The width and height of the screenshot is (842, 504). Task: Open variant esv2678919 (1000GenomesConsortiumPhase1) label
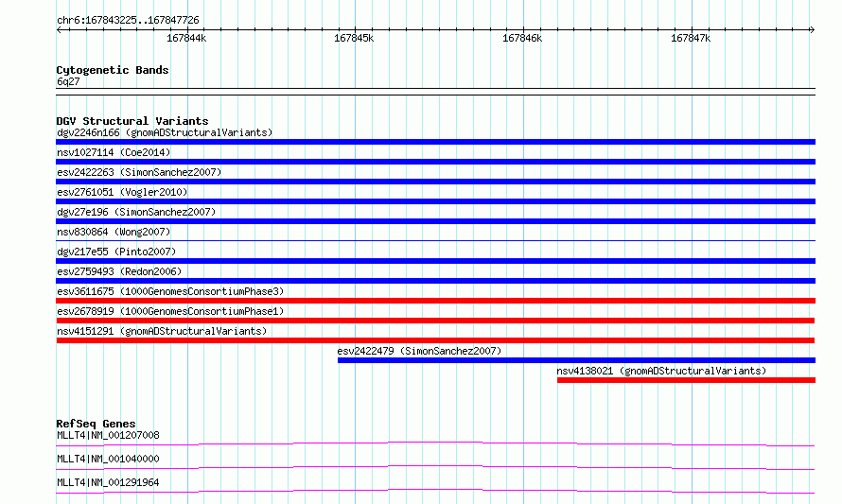(x=170, y=311)
